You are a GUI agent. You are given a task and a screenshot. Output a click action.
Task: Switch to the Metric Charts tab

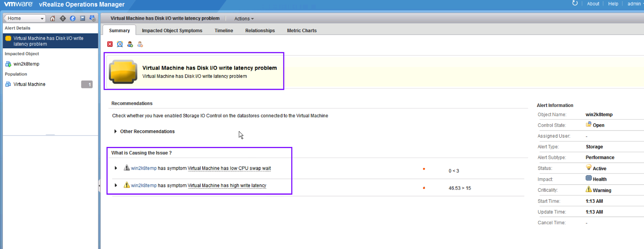tap(301, 31)
